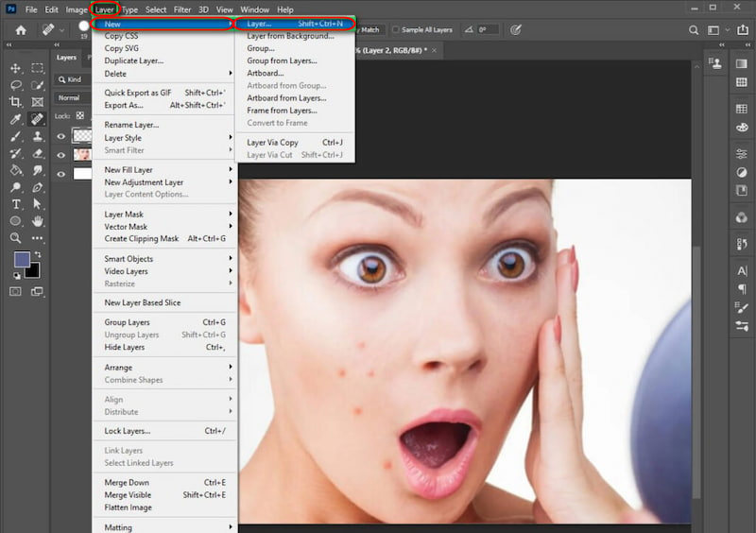Viewport: 756px width, 533px height.
Task: Open the File menu
Action: [x=31, y=9]
